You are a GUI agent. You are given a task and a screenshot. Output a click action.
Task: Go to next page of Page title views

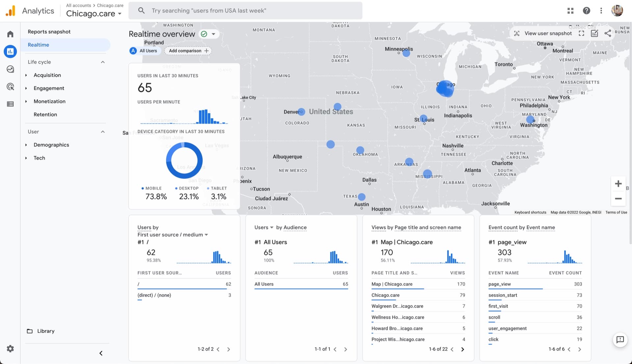point(462,349)
